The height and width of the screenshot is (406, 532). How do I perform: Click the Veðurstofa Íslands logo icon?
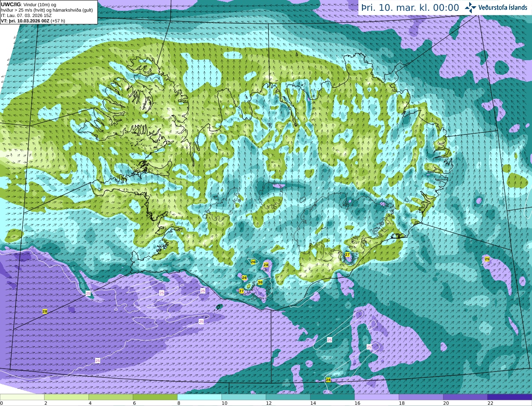pyautogui.click(x=470, y=7)
